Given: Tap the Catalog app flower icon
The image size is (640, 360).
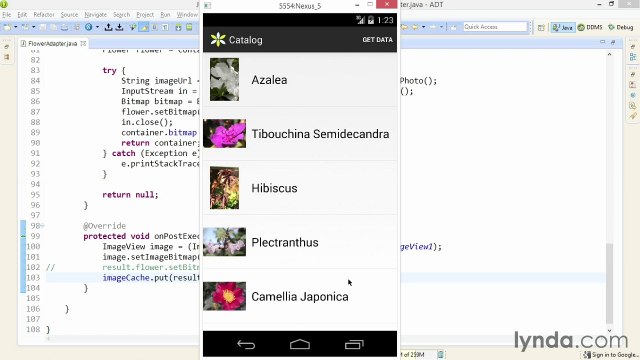Looking at the screenshot, I should tap(218, 40).
